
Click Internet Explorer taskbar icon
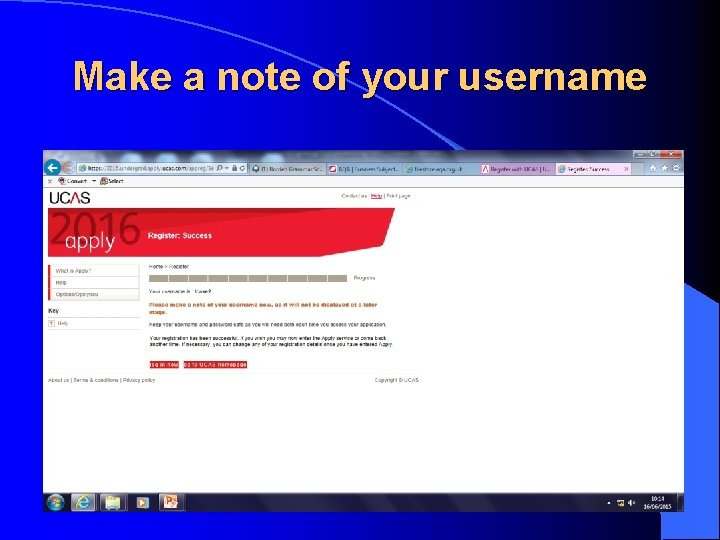tap(83, 503)
